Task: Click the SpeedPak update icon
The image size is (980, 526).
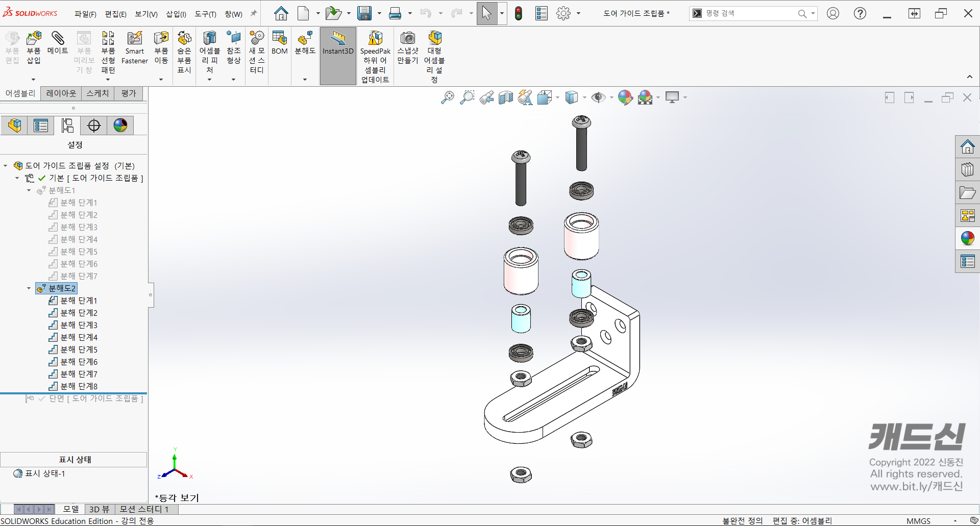Action: [375, 56]
